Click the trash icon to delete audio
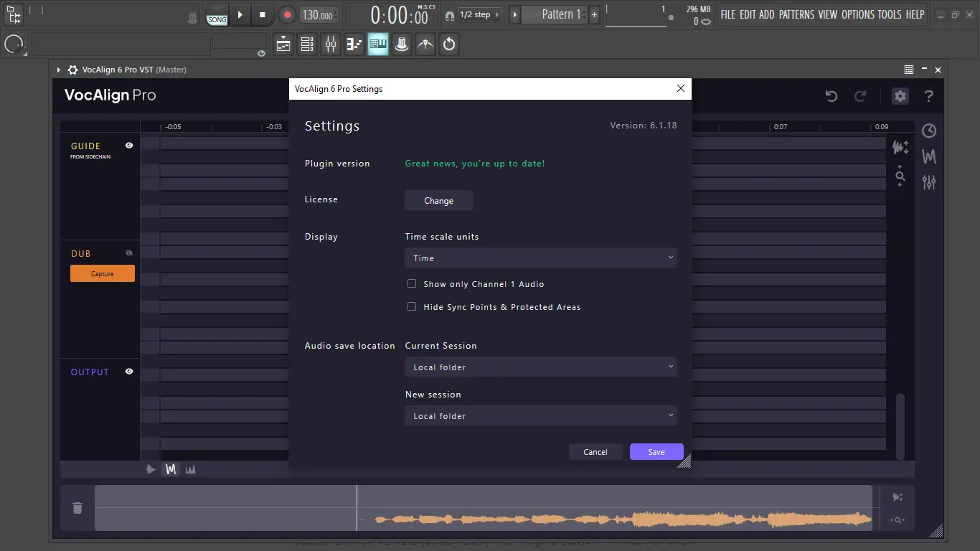The image size is (980, 551). (77, 508)
